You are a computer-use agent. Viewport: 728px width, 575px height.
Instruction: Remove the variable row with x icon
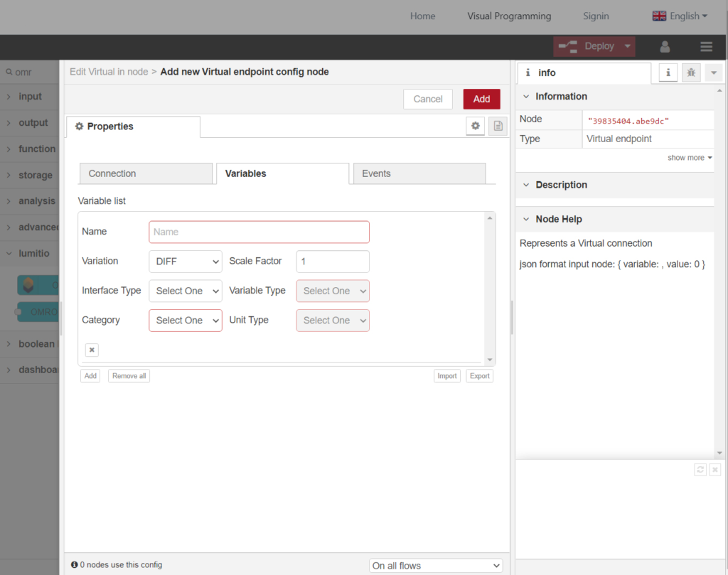92,350
